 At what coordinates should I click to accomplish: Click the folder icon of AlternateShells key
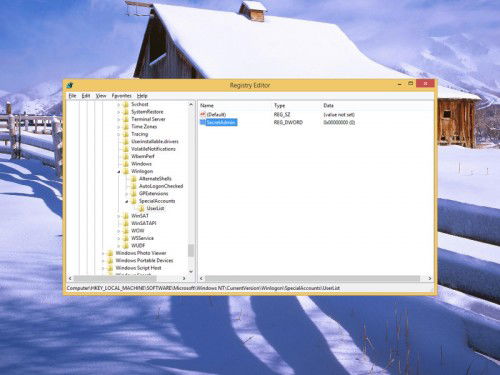(134, 179)
